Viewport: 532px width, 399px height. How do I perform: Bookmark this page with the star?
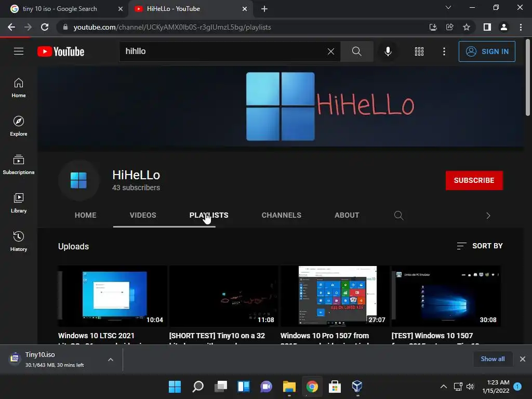tap(467, 27)
